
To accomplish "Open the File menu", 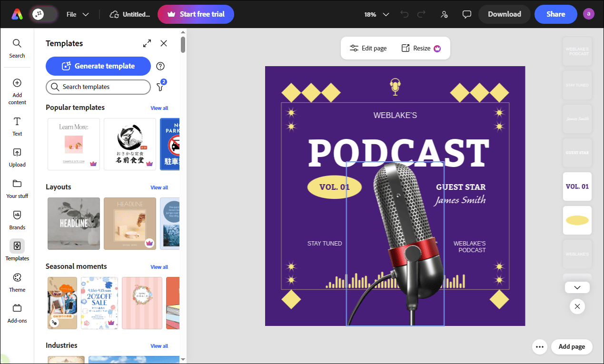I will tap(78, 14).
